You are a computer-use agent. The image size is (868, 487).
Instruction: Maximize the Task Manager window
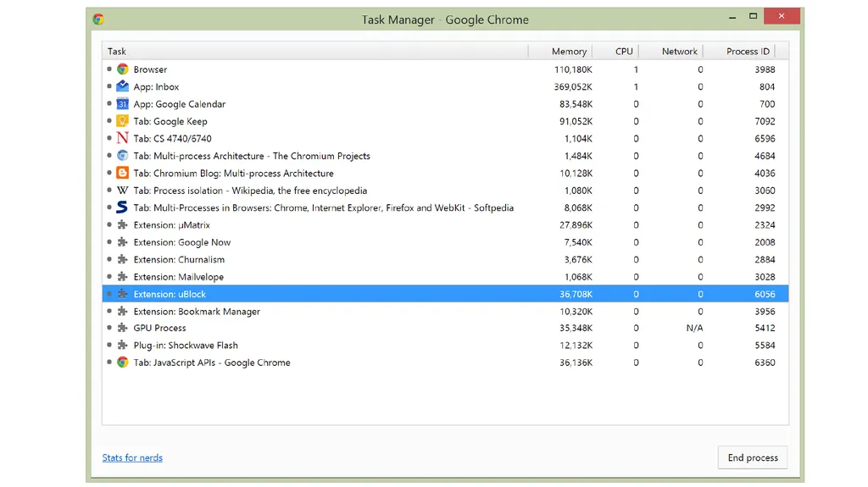pos(753,16)
